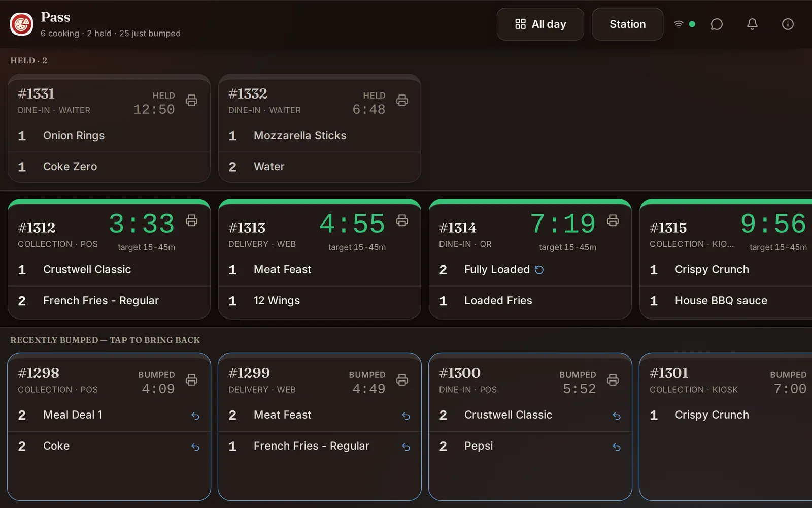Print ticket for order #1331

click(x=191, y=101)
